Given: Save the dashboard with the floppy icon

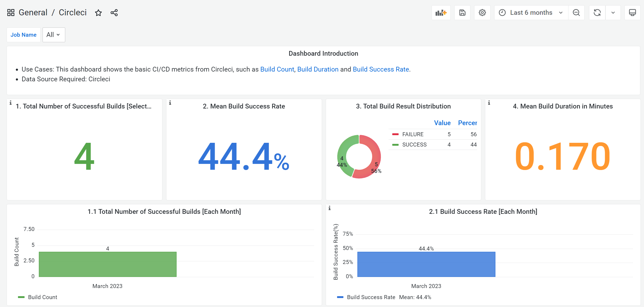Looking at the screenshot, I should click(462, 13).
